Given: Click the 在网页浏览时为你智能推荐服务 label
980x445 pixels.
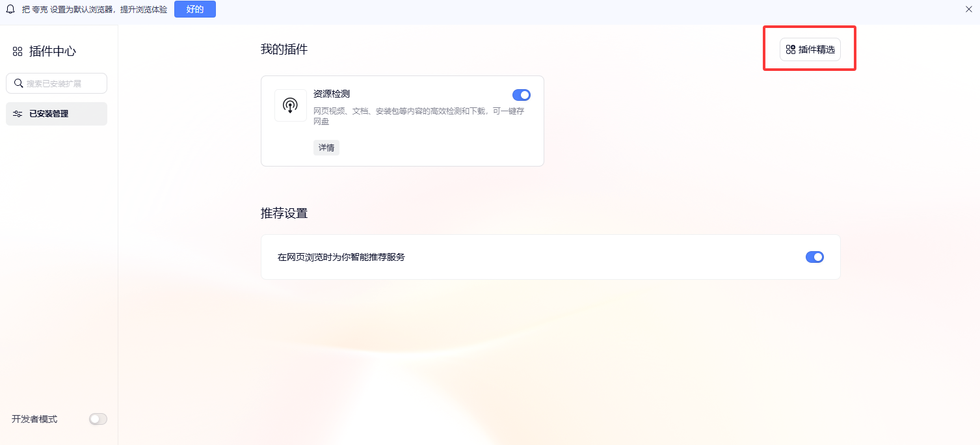Looking at the screenshot, I should (341, 257).
